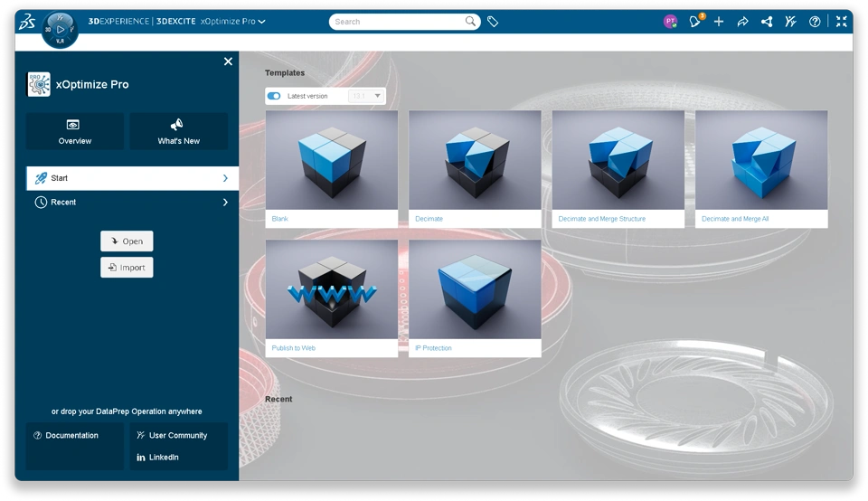The height and width of the screenshot is (501, 868).
Task: Open the community icon in top bar
Action: 790,22
